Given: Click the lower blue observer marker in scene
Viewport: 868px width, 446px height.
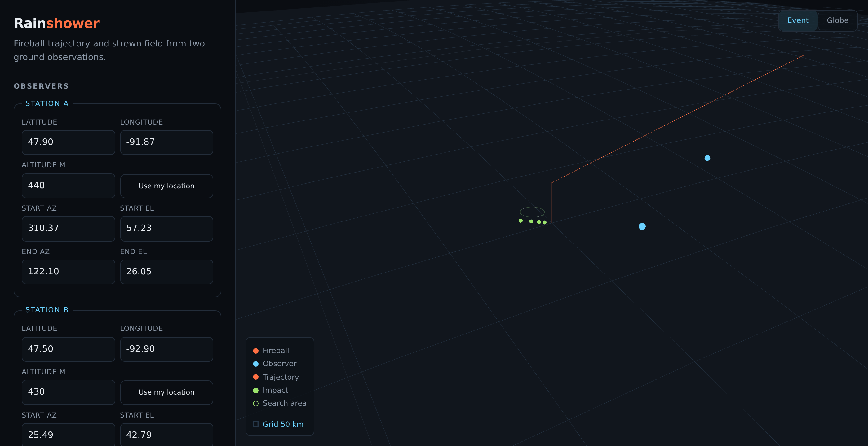Looking at the screenshot, I should point(642,226).
